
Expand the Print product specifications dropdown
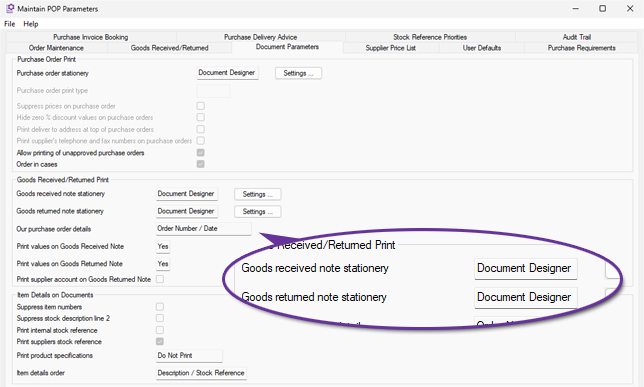[x=189, y=355]
